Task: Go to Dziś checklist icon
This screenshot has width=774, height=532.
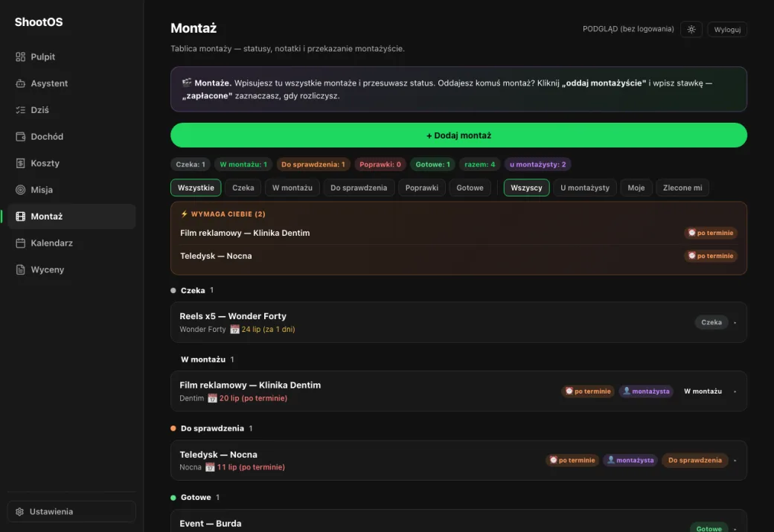Action: point(20,110)
